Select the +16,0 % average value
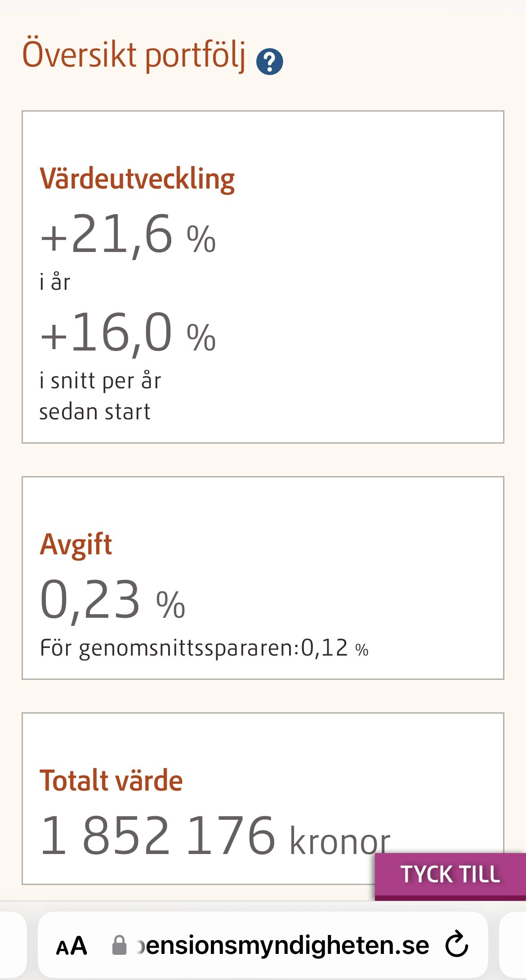Screen dimensions: 526x980 [128, 333]
